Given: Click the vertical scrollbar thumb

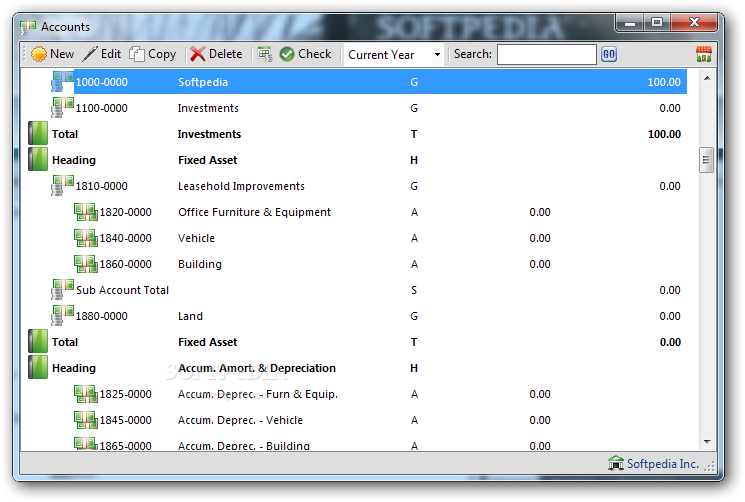Looking at the screenshot, I should point(707,160).
